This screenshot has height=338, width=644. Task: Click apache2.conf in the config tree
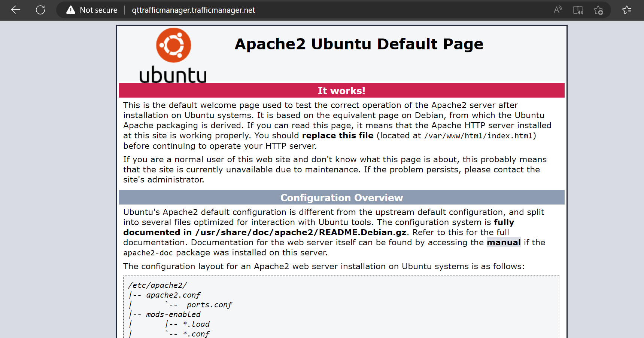[x=173, y=295]
